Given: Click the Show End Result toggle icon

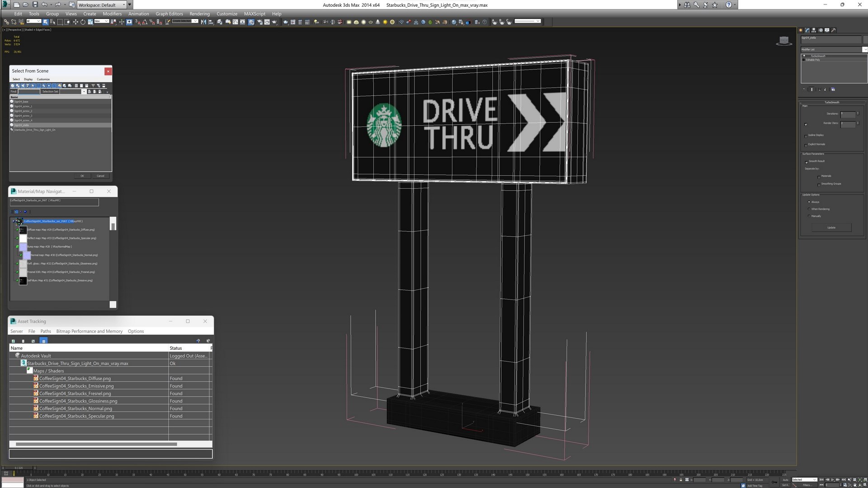Looking at the screenshot, I should point(812,89).
